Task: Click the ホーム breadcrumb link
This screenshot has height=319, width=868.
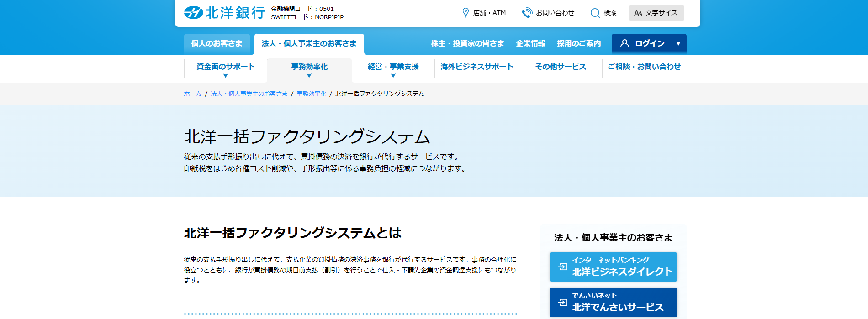Action: tap(192, 94)
